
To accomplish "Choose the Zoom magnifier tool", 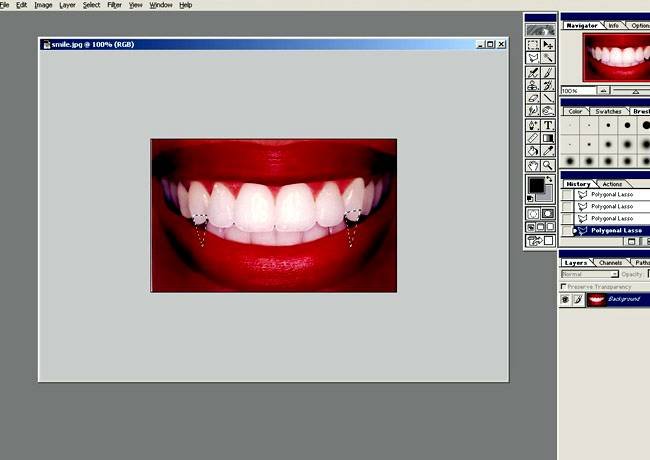I will tap(548, 164).
